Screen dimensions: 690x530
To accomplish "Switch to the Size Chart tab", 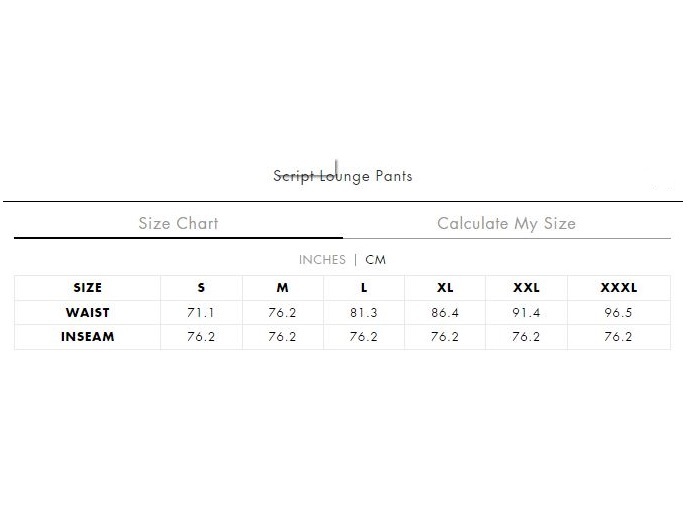I will (178, 223).
